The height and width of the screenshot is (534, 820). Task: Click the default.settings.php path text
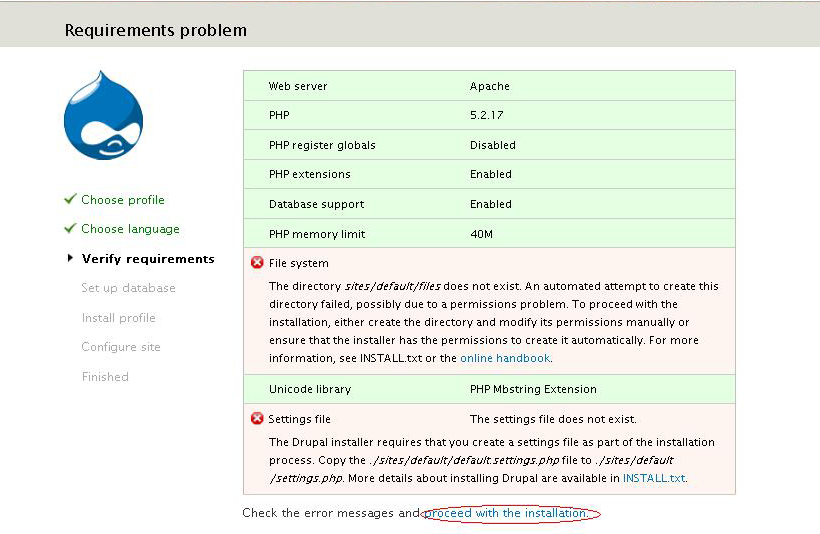[464, 460]
